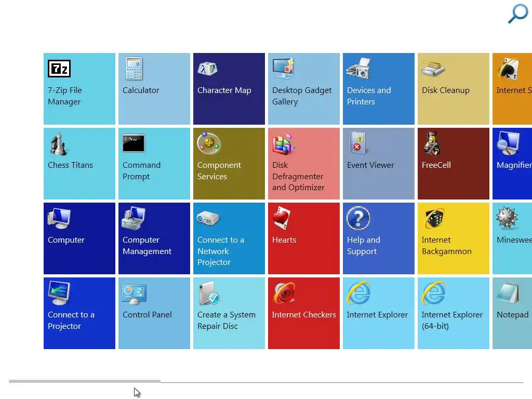Screen dimensions: 532x399
Task: Click the 'Hearts' label text
Action: click(284, 240)
